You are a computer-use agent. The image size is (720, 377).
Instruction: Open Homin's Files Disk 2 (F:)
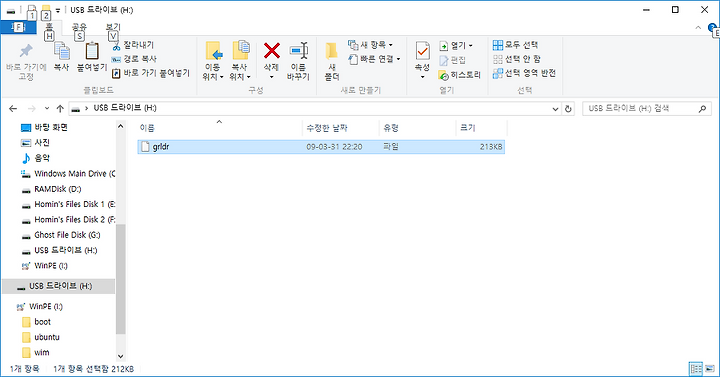tap(68, 219)
